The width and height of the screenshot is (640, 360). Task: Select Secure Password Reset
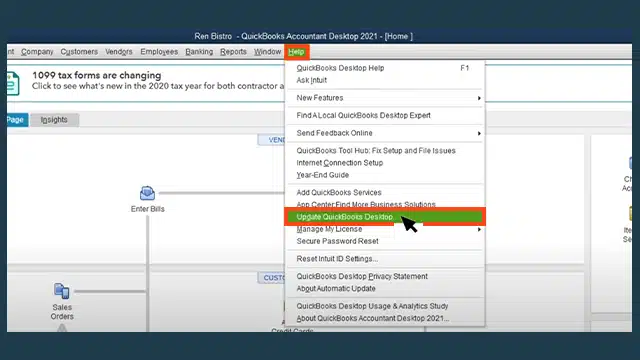pyautogui.click(x=384, y=241)
